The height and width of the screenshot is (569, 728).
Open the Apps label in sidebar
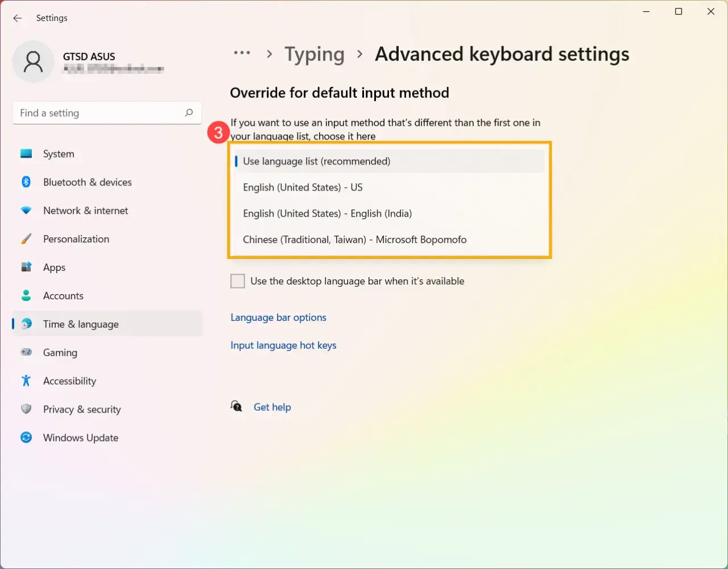point(54,267)
